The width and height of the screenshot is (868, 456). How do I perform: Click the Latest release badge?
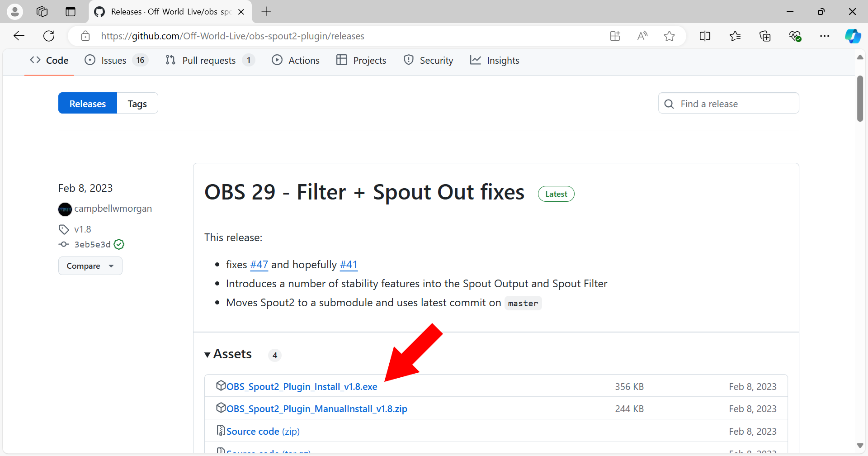556,194
